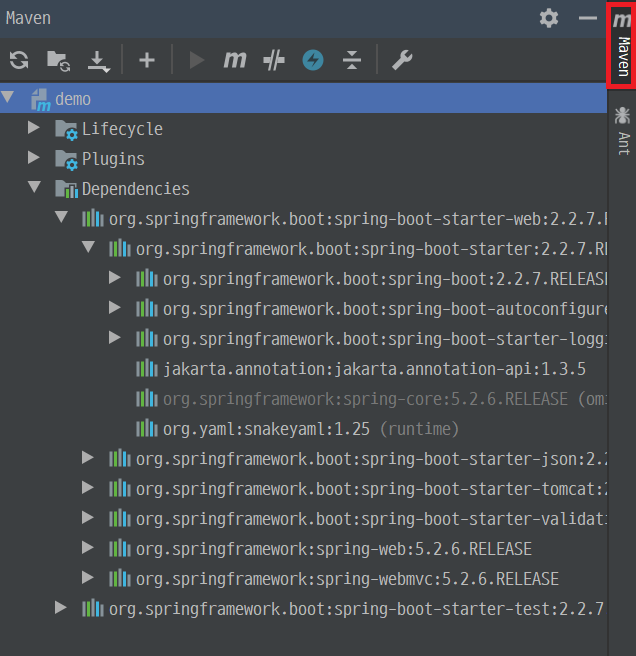The height and width of the screenshot is (656, 636).
Task: Collapse all tree nodes icon
Action: point(352,60)
